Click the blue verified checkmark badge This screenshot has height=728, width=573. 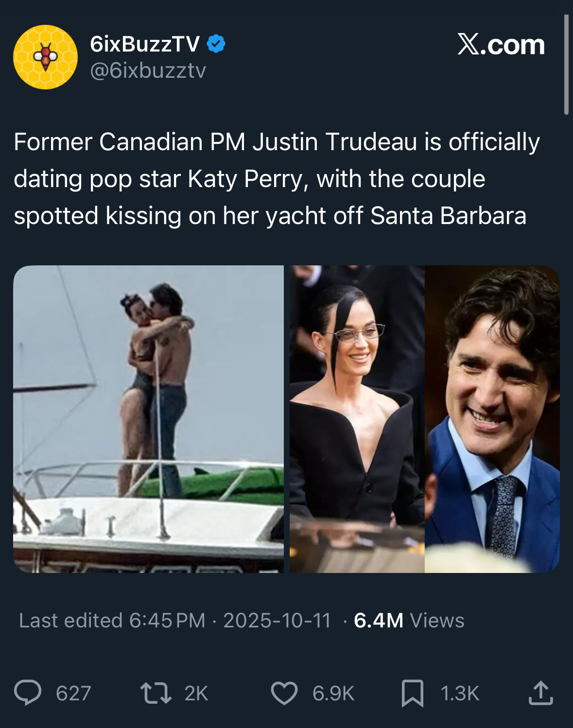(x=216, y=44)
